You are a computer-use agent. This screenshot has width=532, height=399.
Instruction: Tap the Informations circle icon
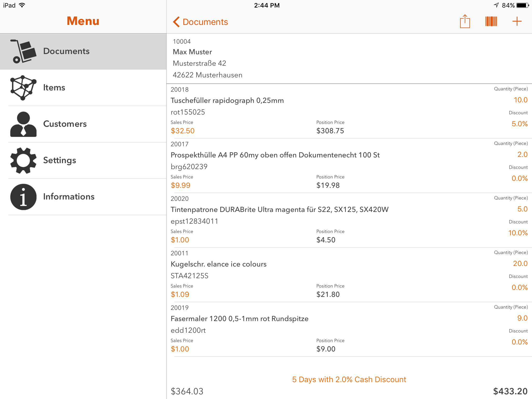(x=23, y=197)
